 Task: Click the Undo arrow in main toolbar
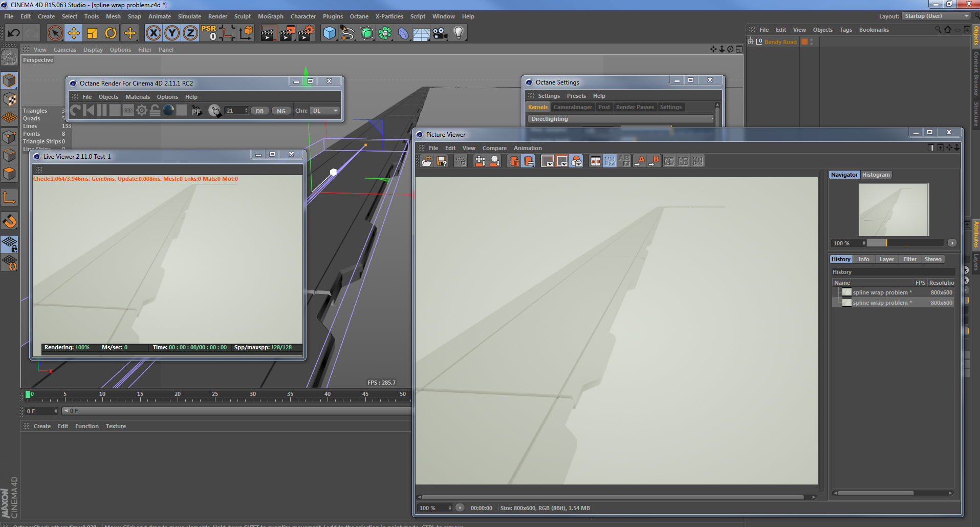(13, 33)
